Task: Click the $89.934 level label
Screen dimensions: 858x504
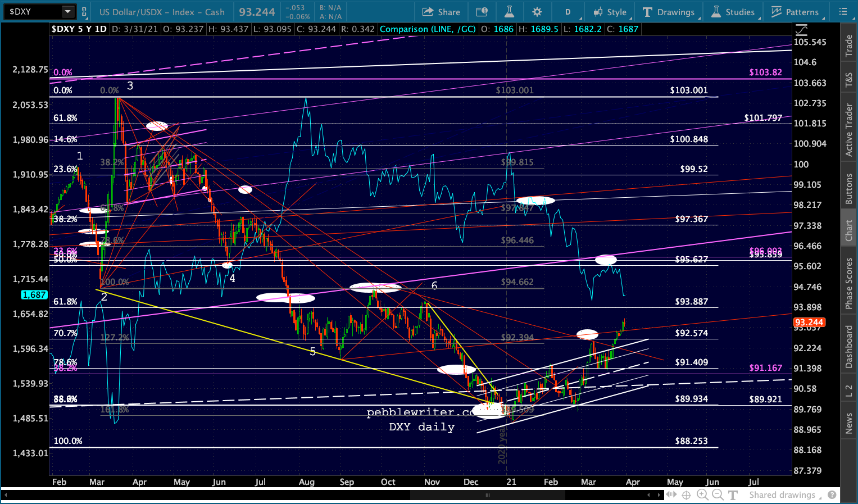Action: pos(692,399)
